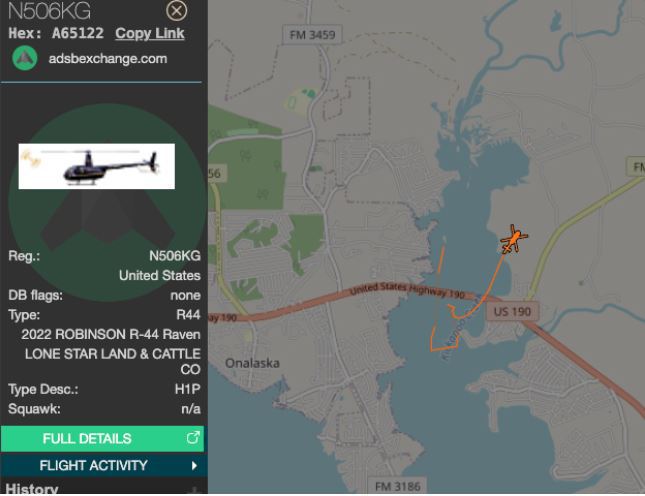The height and width of the screenshot is (496, 645).
Task: Copy Link for hex A65122
Action: 150,34
